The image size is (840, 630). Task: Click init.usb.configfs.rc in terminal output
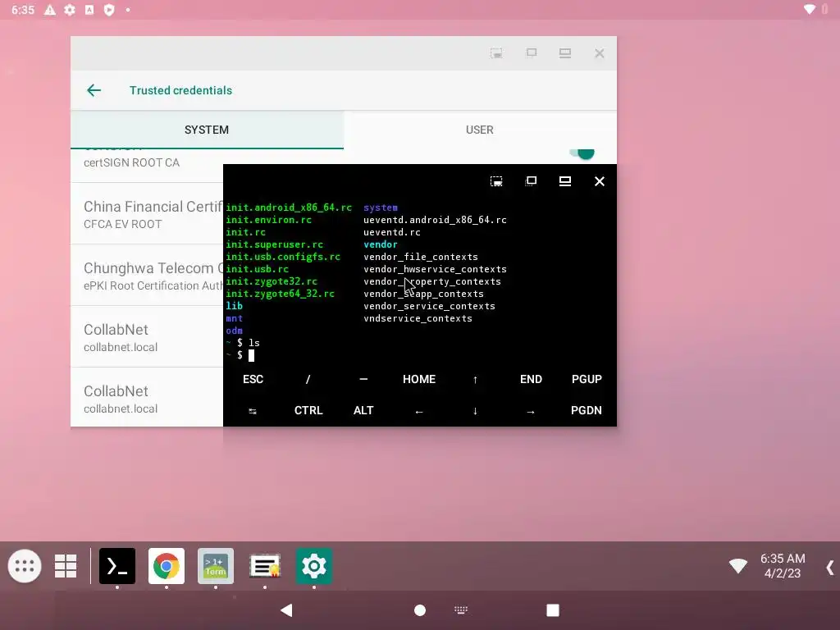tap(283, 257)
